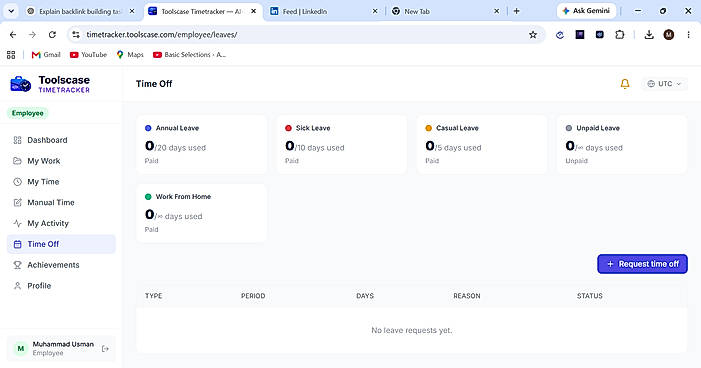Click the Manual Time edit icon

(x=17, y=203)
